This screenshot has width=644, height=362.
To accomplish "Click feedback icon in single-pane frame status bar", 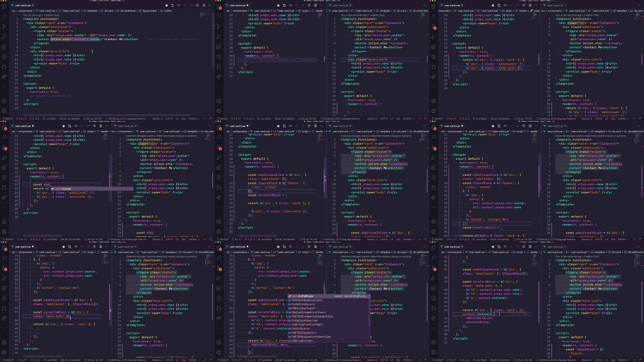I will tap(204, 119).
